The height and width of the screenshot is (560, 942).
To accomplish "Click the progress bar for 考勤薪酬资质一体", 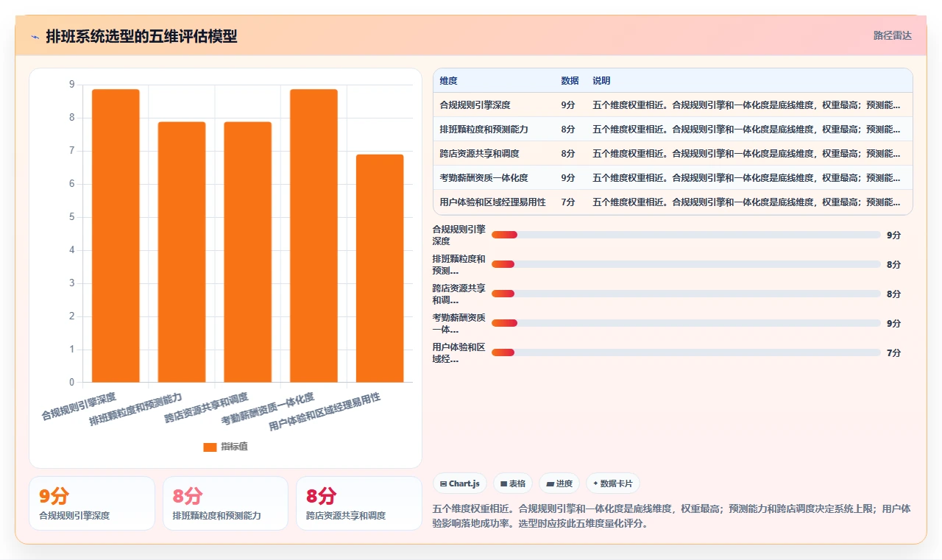I will pos(686,323).
